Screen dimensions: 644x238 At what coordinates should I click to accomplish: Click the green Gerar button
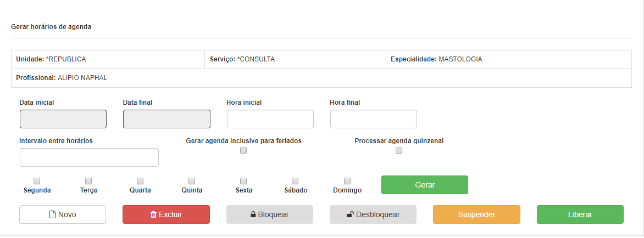425,185
